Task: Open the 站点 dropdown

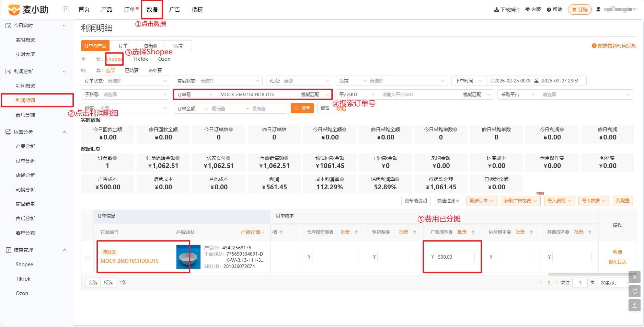Action: (299, 81)
